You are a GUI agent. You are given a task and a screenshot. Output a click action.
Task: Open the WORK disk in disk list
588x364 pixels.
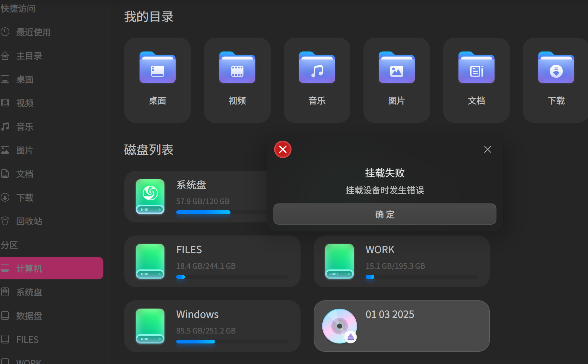coord(402,261)
